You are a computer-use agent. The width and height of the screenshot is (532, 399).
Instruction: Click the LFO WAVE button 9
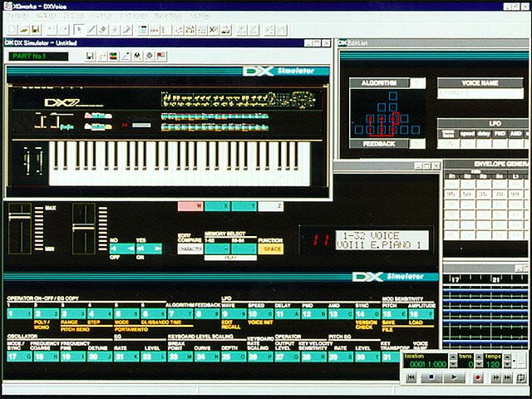[234, 313]
